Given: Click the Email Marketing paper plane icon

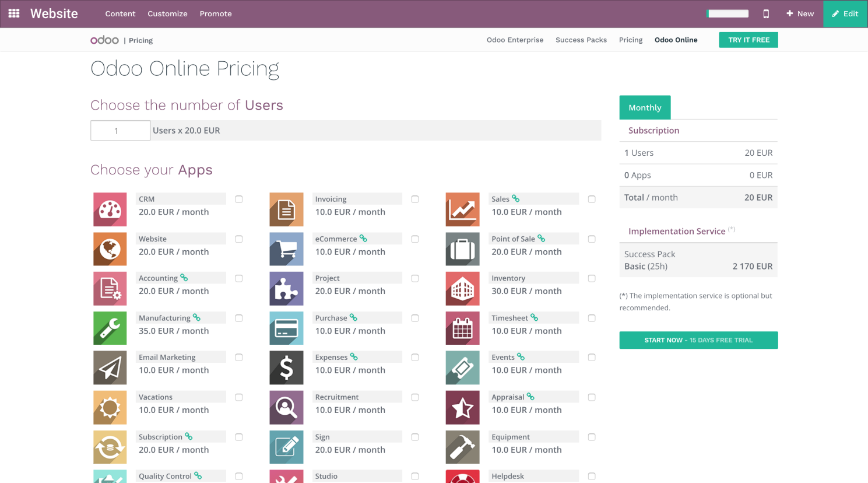Looking at the screenshot, I should [x=110, y=368].
